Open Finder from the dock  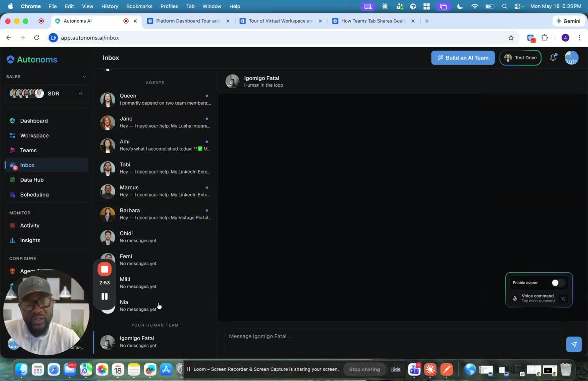(x=22, y=370)
